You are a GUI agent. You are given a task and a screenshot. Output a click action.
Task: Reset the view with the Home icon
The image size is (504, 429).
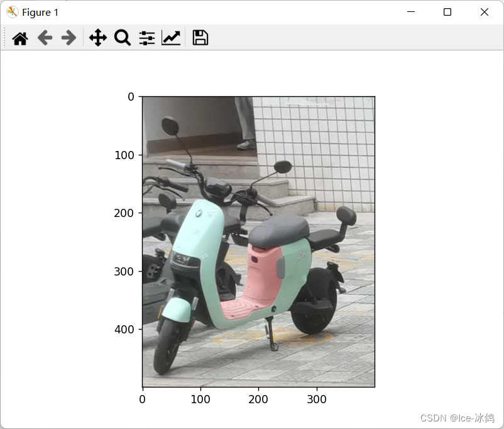pyautogui.click(x=20, y=38)
